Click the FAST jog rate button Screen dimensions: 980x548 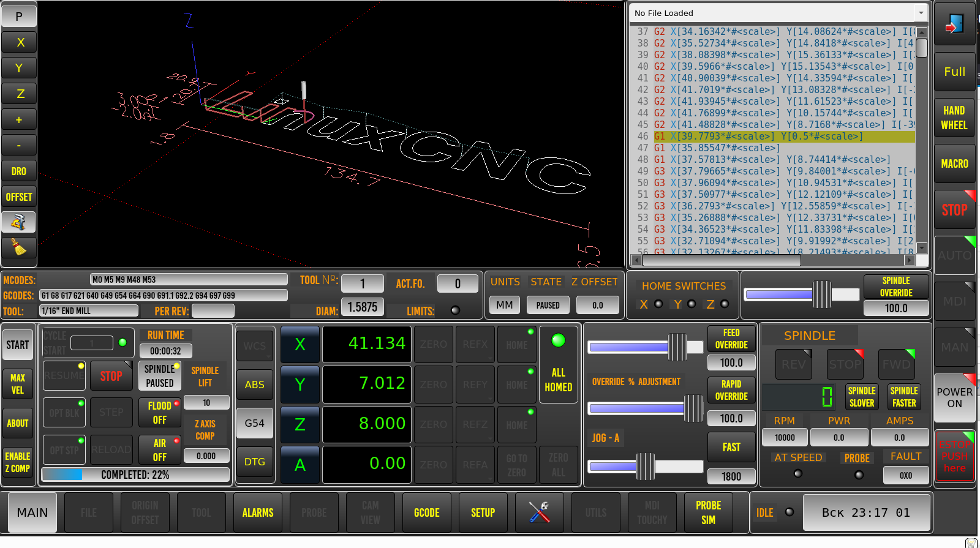(731, 448)
